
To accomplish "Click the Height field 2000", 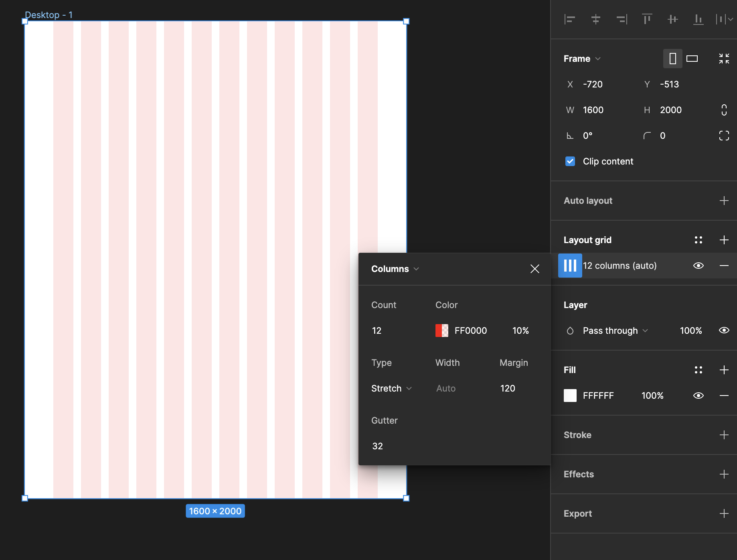I will 671,110.
